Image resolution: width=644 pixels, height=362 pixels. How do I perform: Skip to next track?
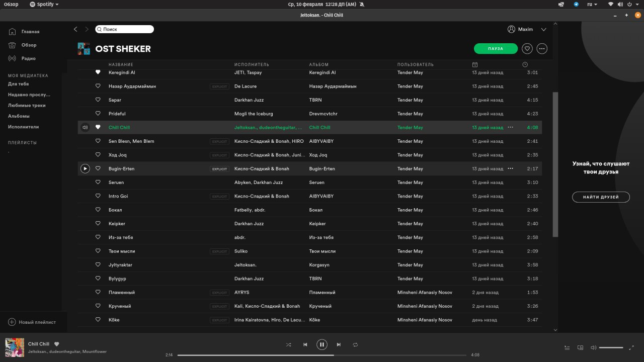tap(339, 344)
